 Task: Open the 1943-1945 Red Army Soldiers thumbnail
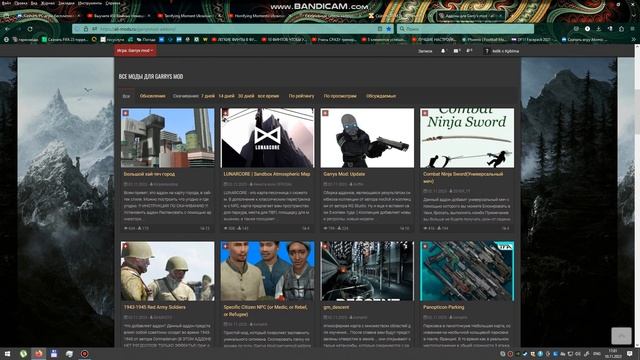[x=167, y=271]
